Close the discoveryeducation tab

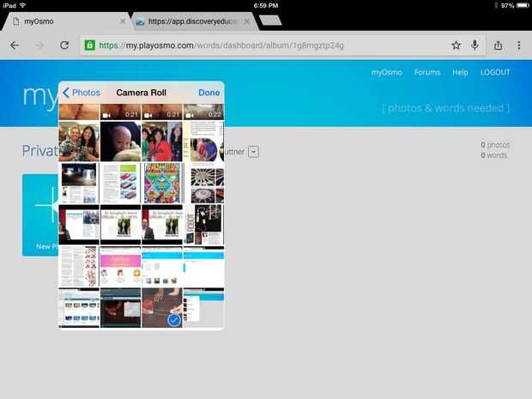pyautogui.click(x=247, y=21)
